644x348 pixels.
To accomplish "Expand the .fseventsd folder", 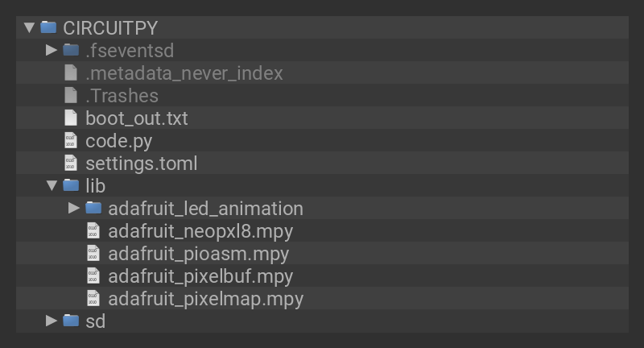I will point(52,50).
